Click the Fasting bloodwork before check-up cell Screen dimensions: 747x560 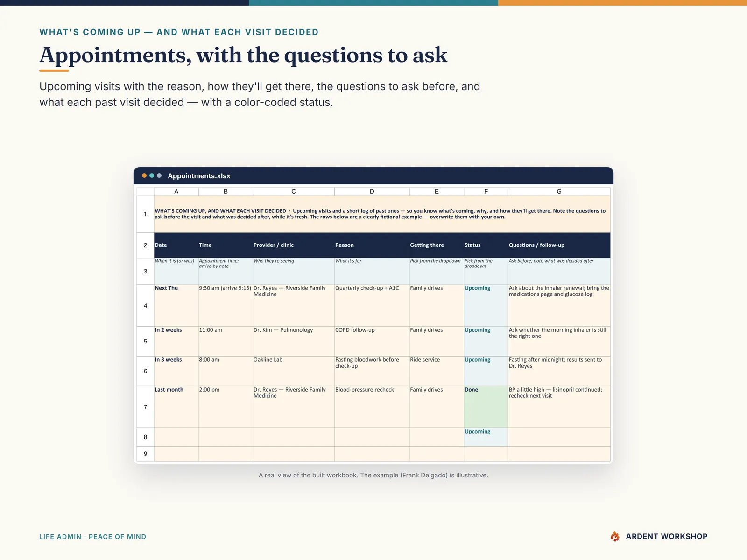[372, 371]
